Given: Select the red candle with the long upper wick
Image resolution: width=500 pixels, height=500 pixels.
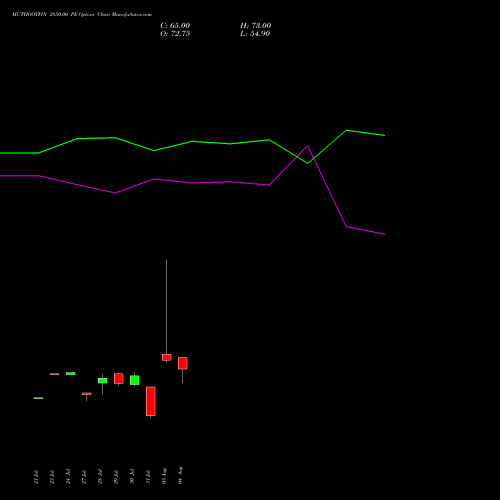Looking at the screenshot, I should [167, 357].
